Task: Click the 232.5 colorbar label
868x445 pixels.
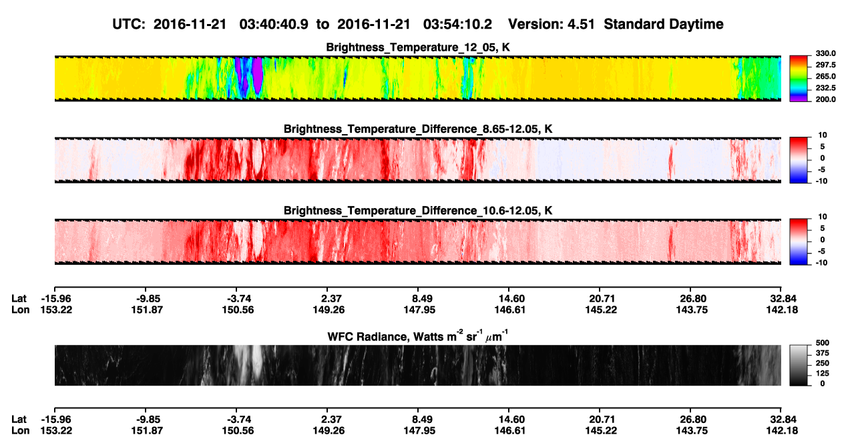Action: click(825, 88)
